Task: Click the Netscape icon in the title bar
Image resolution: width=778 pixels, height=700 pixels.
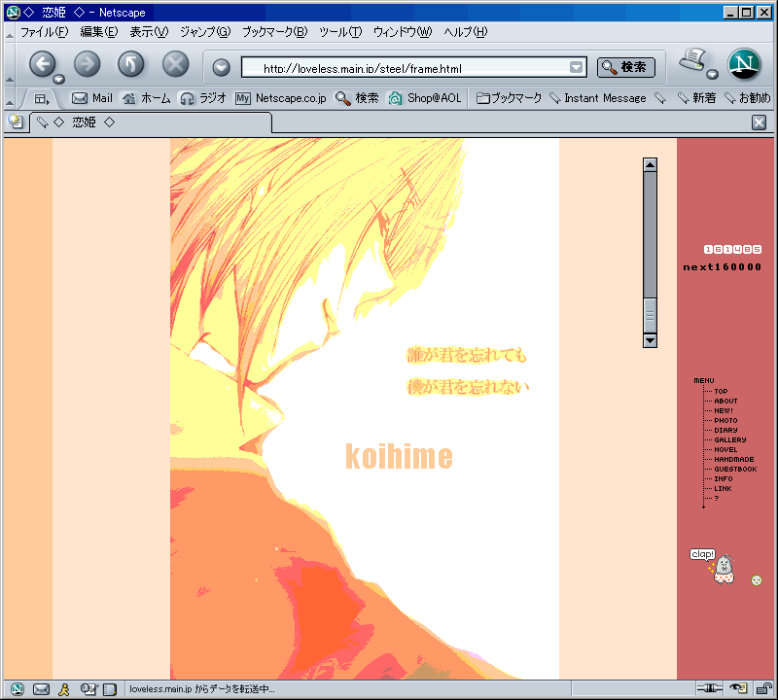Action: pyautogui.click(x=14, y=12)
